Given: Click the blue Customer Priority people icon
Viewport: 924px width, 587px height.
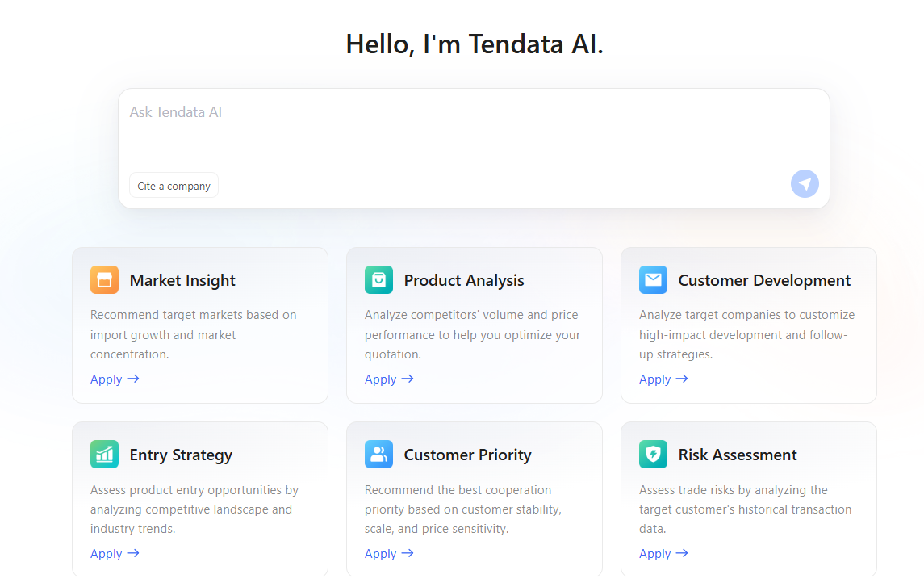Looking at the screenshot, I should tap(379, 455).
